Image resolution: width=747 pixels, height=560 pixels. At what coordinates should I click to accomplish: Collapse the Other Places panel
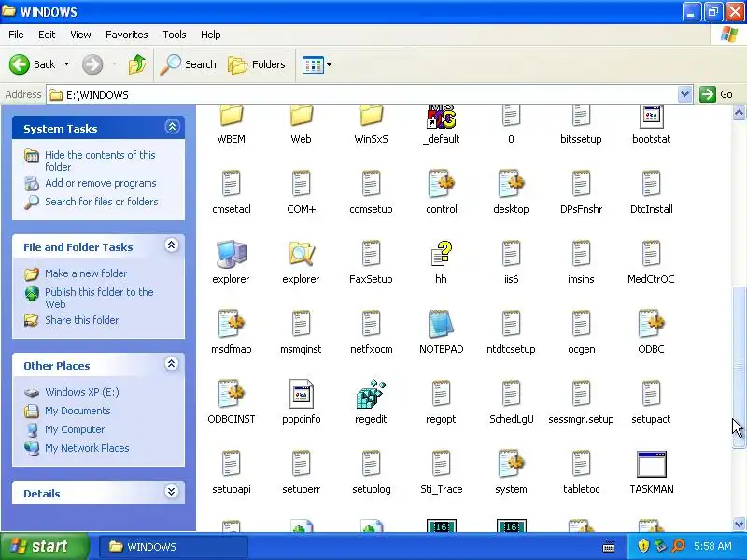[172, 364]
